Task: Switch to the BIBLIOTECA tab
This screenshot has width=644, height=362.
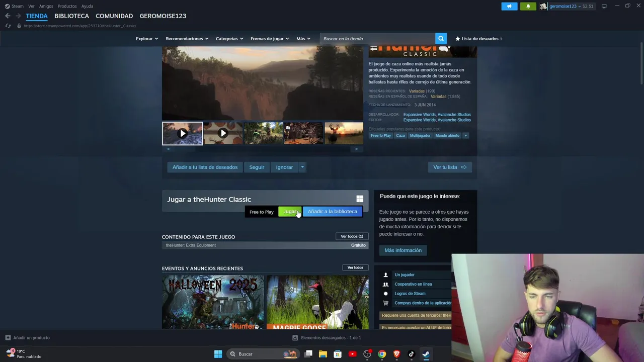Action: tap(71, 16)
